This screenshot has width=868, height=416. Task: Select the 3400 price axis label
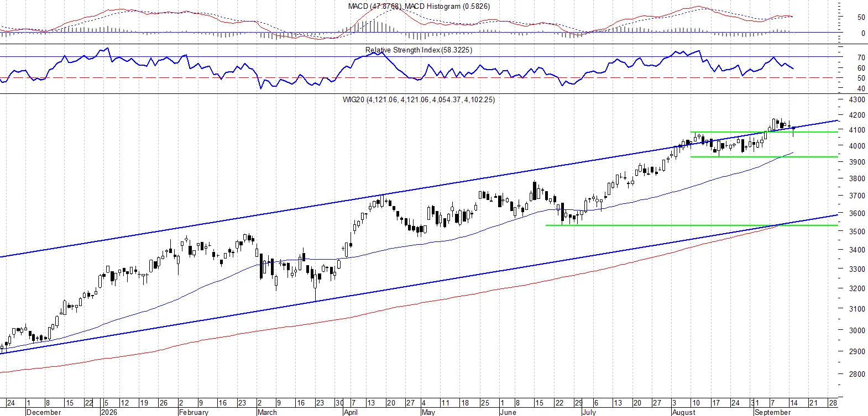click(x=857, y=250)
